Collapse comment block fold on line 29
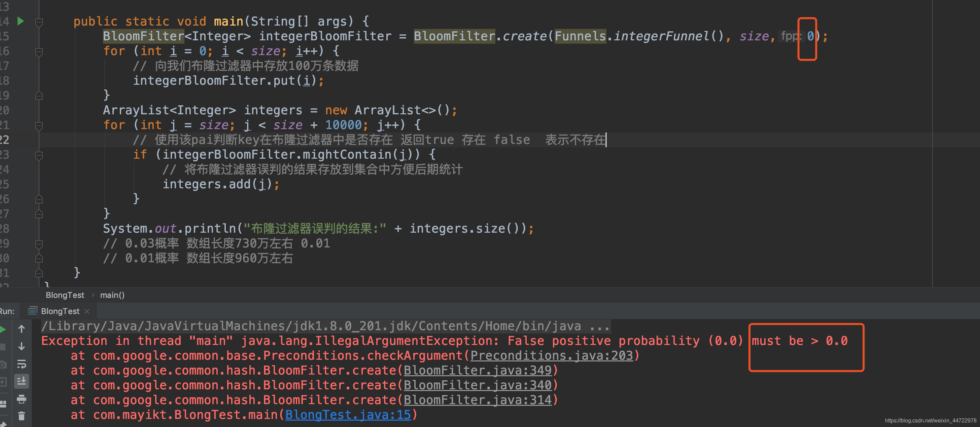Image resolution: width=980 pixels, height=427 pixels. tap(39, 244)
